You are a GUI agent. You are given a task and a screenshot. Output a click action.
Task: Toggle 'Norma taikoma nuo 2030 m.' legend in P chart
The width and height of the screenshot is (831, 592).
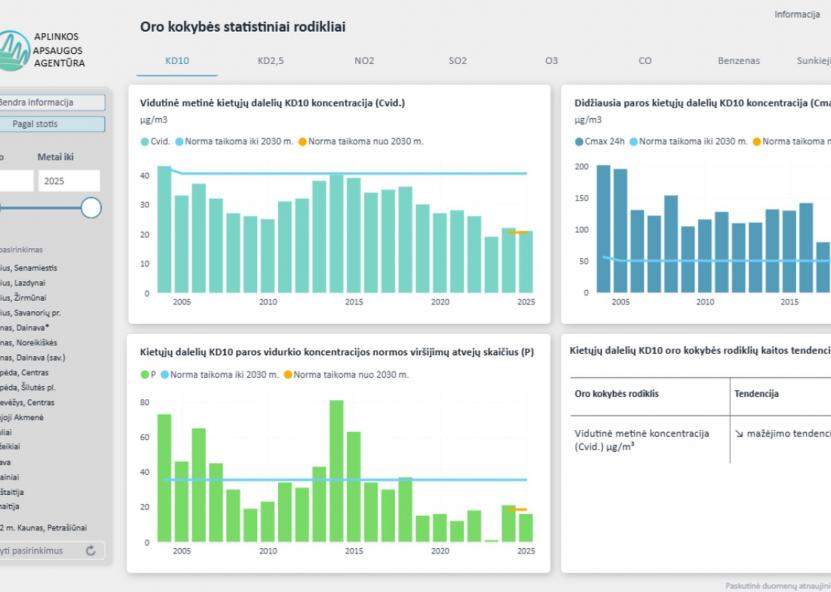(346, 375)
